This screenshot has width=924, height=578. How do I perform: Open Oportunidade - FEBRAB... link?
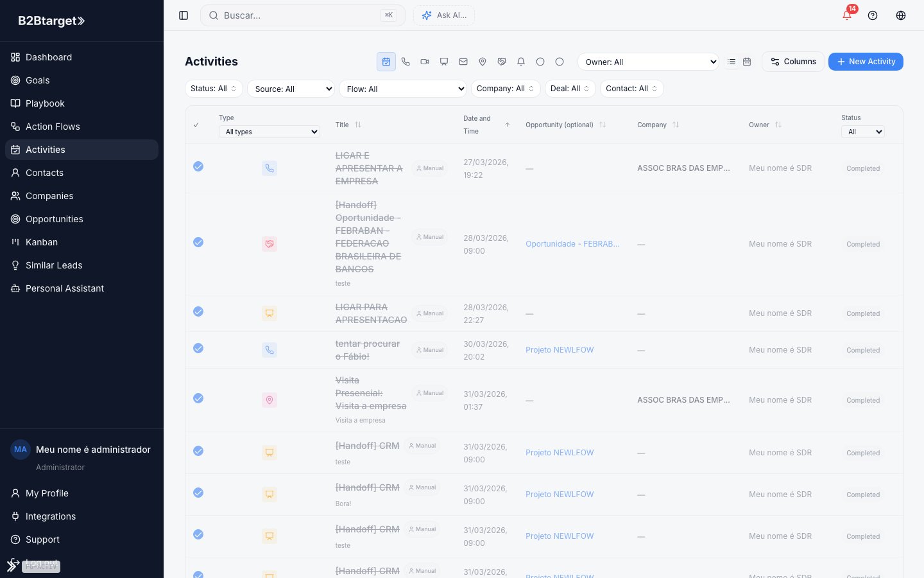572,244
